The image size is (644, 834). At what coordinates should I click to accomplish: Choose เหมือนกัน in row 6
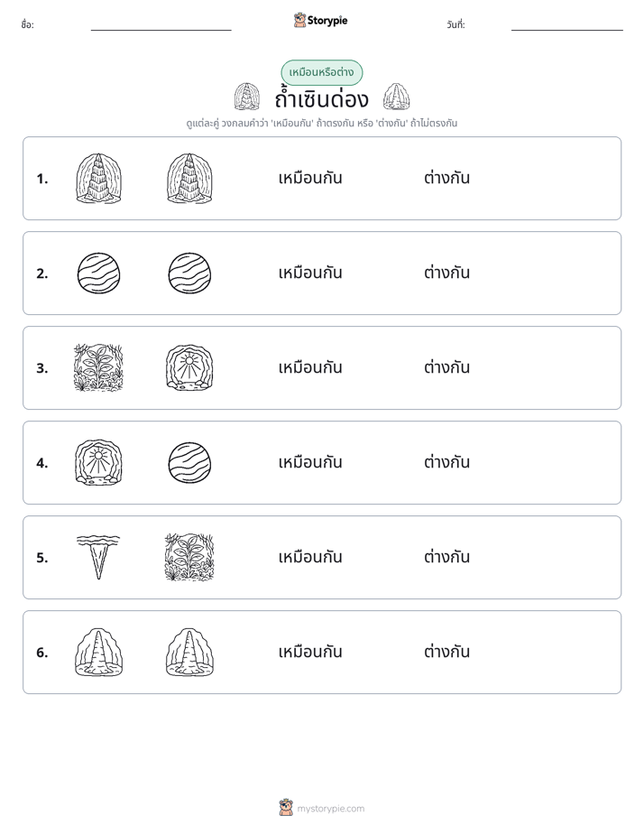pyautogui.click(x=310, y=652)
